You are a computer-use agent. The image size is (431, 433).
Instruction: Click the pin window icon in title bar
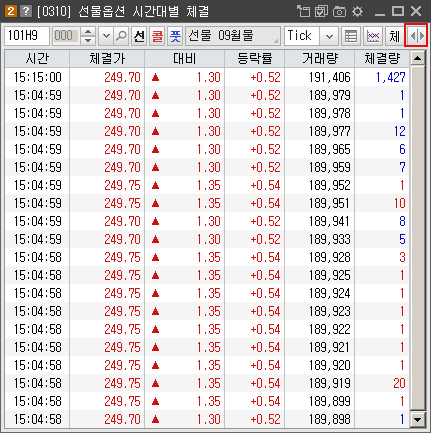click(303, 11)
